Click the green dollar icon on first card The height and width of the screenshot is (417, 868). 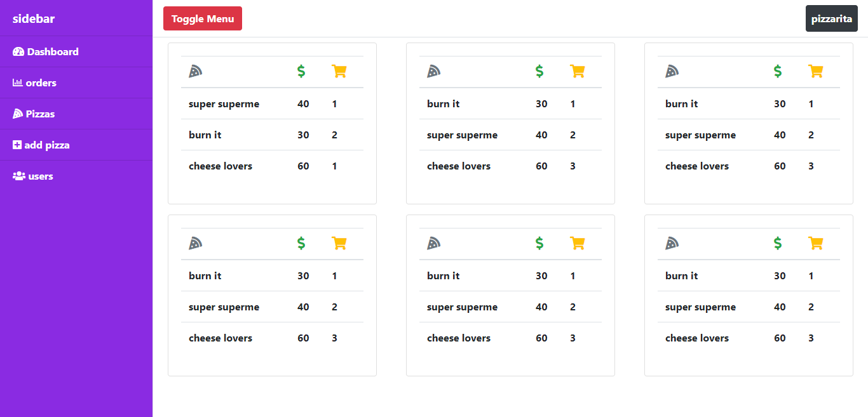click(301, 71)
